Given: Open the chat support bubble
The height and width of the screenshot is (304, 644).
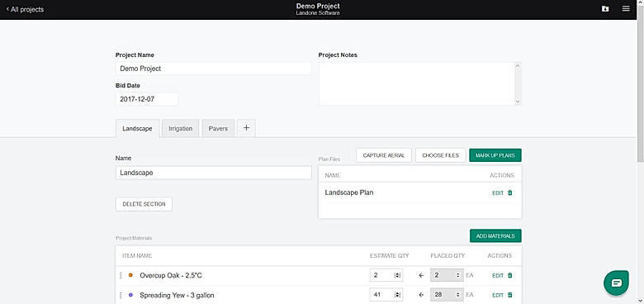Looking at the screenshot, I should point(617,283).
